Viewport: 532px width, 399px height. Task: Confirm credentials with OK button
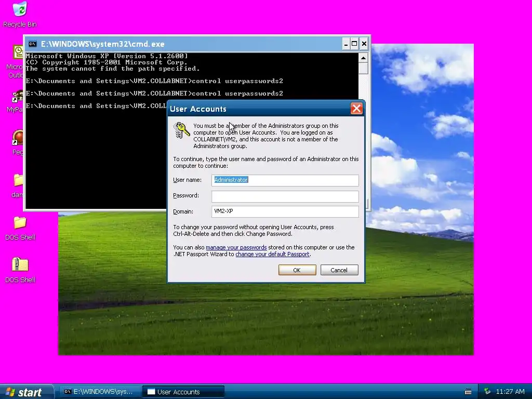point(297,270)
